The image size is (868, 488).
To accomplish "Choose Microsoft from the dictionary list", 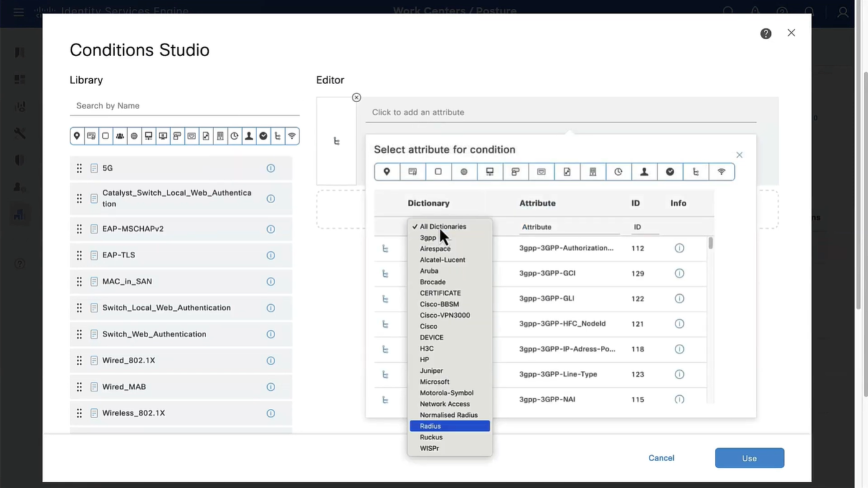I will (x=435, y=382).
